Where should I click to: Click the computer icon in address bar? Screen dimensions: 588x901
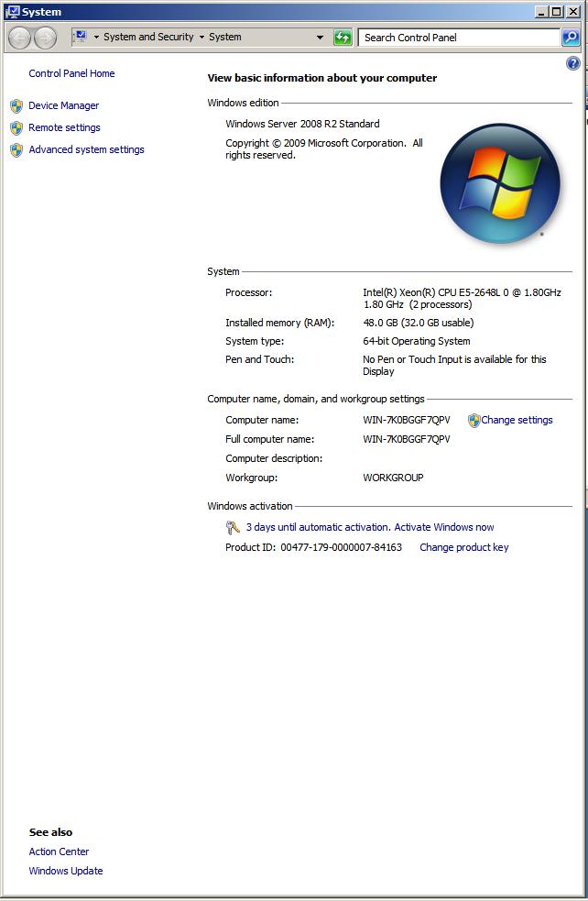pyautogui.click(x=81, y=37)
